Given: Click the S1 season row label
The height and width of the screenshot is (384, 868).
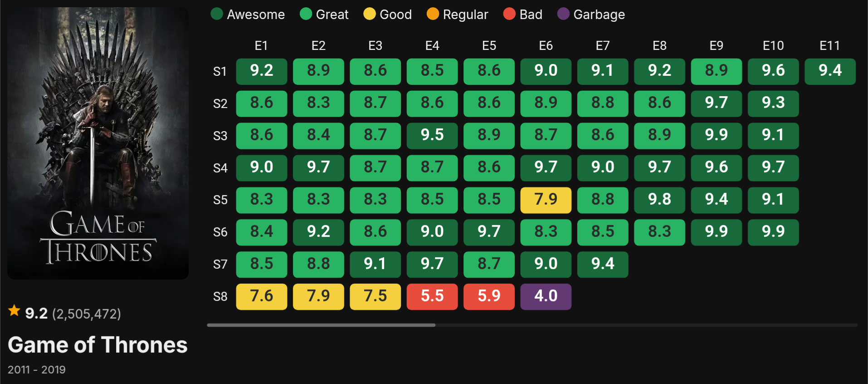Looking at the screenshot, I should [220, 72].
